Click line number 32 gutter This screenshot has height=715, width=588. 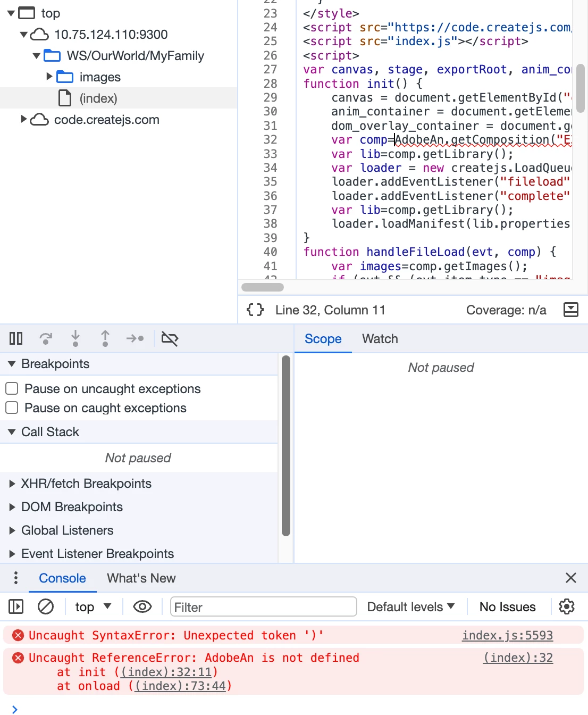click(x=271, y=139)
